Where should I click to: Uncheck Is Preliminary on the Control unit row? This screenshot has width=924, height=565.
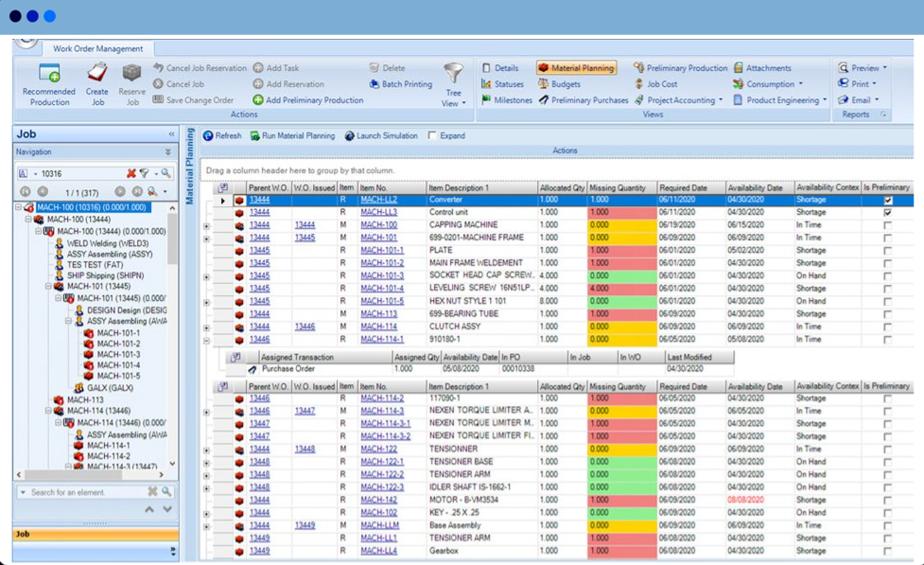887,212
